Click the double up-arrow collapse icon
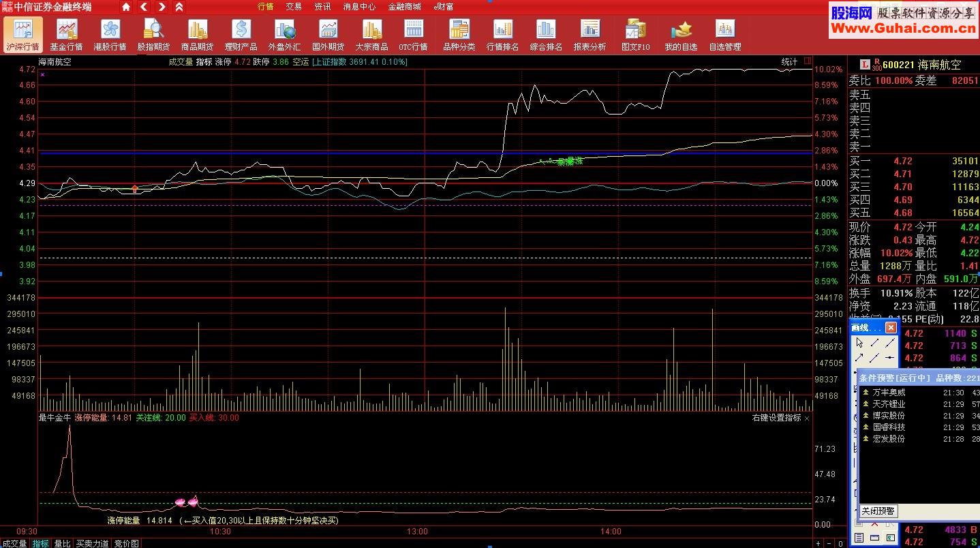The image size is (980, 548). click(179, 7)
